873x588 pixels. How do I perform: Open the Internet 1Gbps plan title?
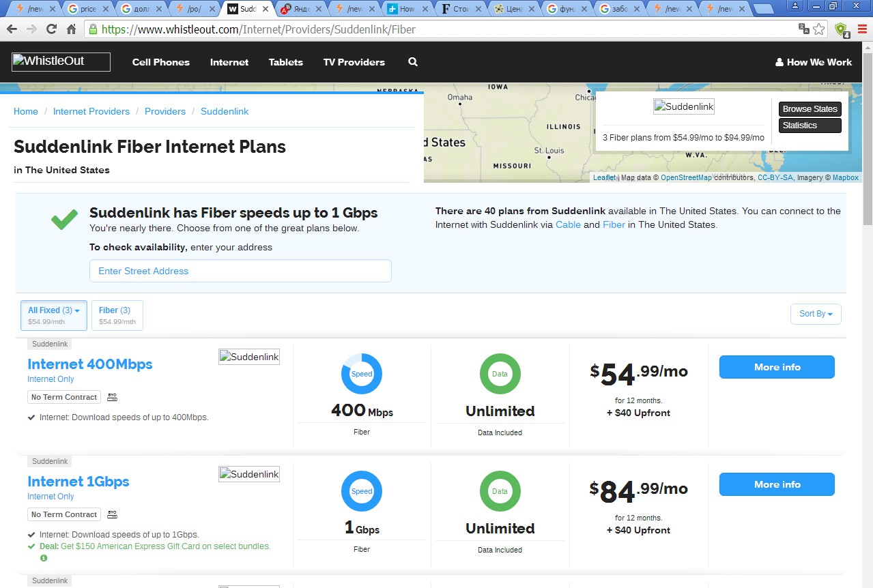tap(78, 482)
